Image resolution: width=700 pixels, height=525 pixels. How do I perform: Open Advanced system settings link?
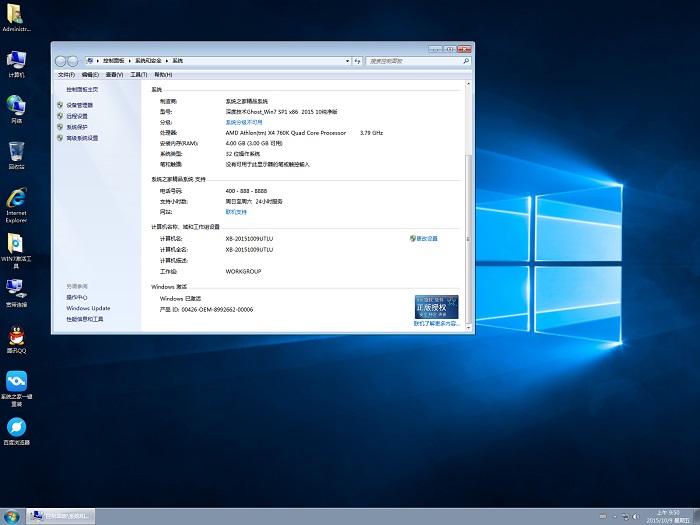coord(82,138)
